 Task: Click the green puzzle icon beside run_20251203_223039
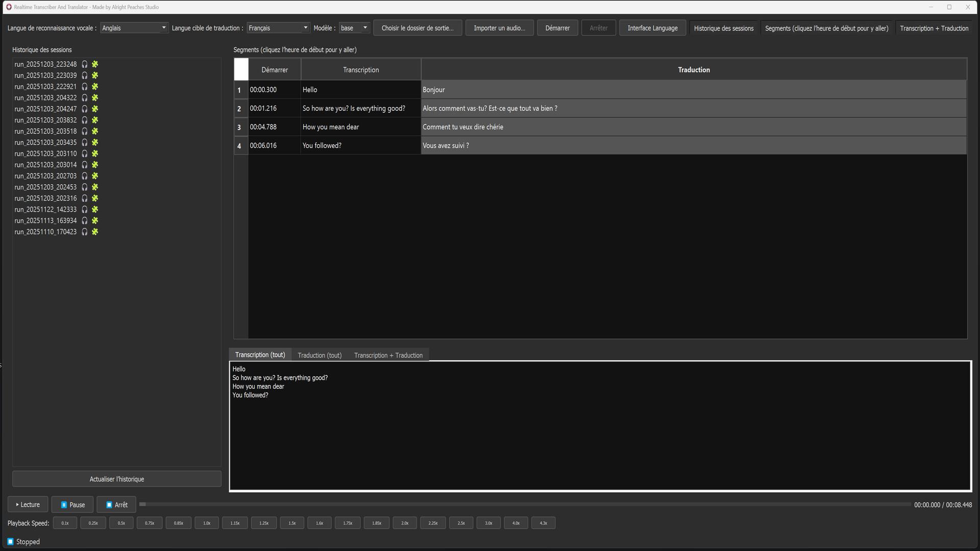95,75
